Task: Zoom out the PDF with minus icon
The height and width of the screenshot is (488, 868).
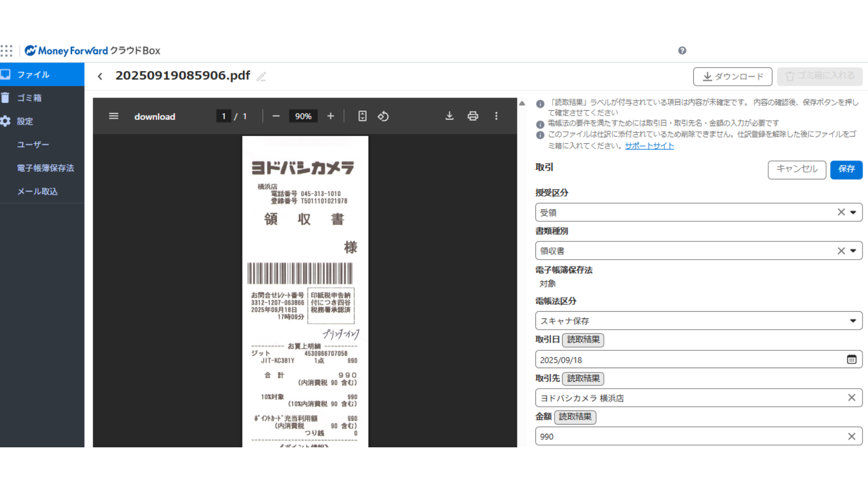Action: (x=276, y=116)
